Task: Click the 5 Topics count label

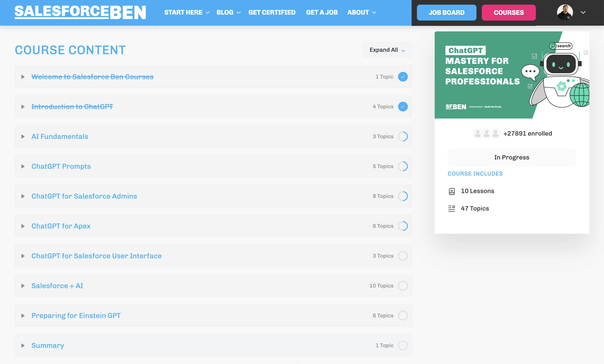Action: [383, 167]
